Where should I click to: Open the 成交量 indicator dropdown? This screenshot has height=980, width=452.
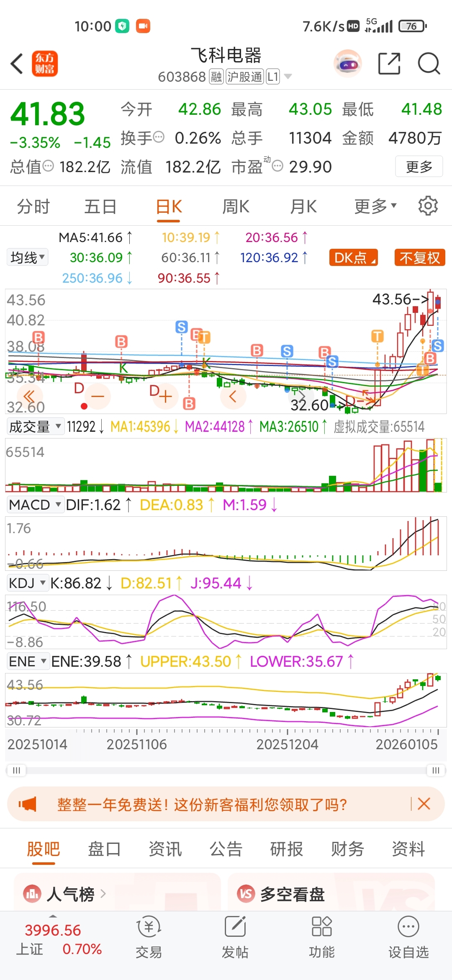click(x=35, y=427)
